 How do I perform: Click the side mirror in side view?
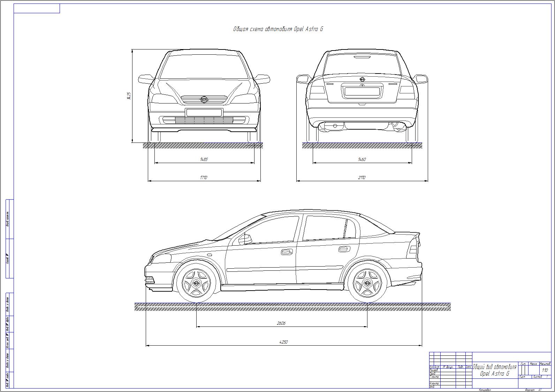tap(245, 239)
